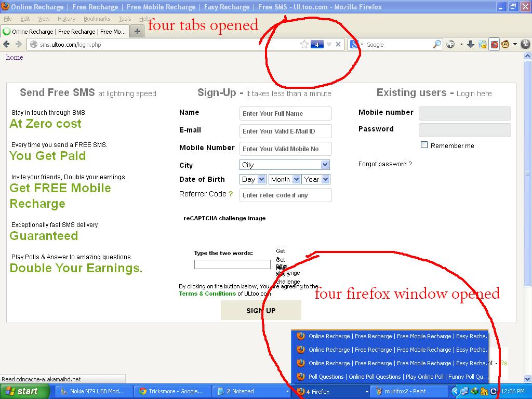Viewport: 532px width, 399px height.
Task: Bookmark this page with the star icon
Action: click(304, 45)
